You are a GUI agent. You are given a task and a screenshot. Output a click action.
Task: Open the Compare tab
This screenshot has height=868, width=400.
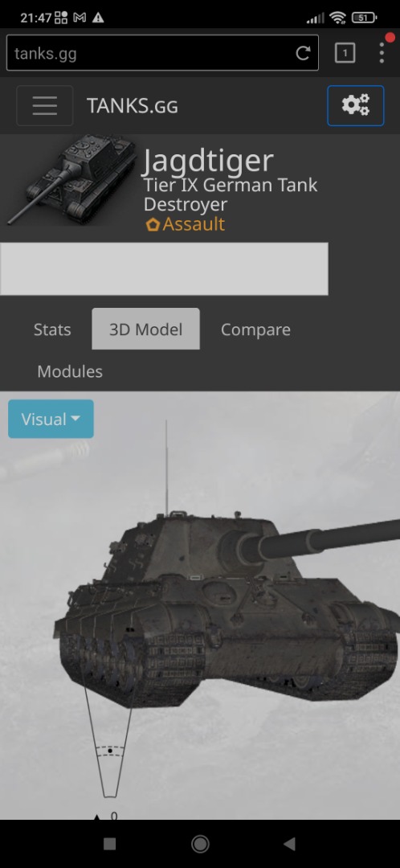255,330
